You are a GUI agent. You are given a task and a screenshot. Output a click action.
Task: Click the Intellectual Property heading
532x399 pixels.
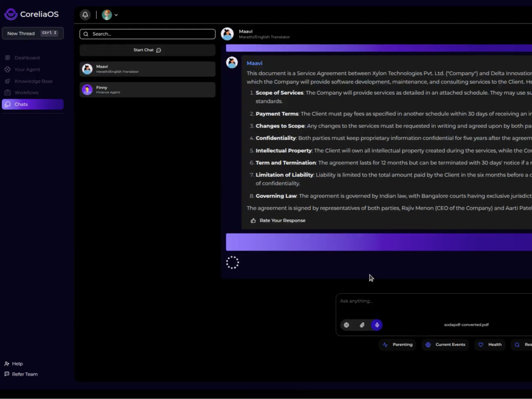pos(284,151)
